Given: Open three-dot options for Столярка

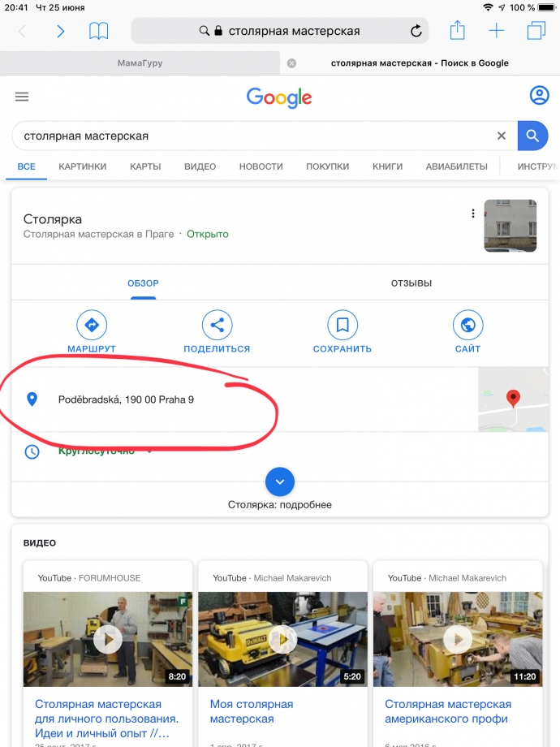Looking at the screenshot, I should point(473,214).
